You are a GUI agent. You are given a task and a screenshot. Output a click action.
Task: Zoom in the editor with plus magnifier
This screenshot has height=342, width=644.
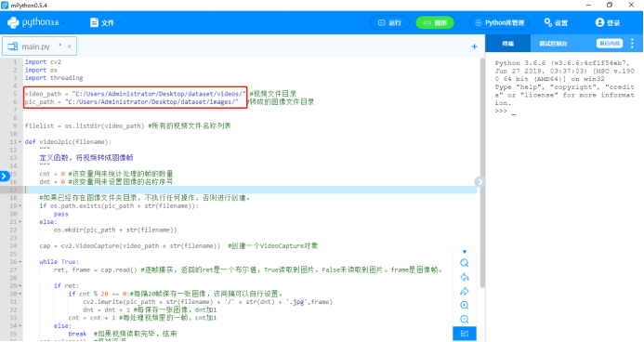pyautogui.click(x=464, y=306)
